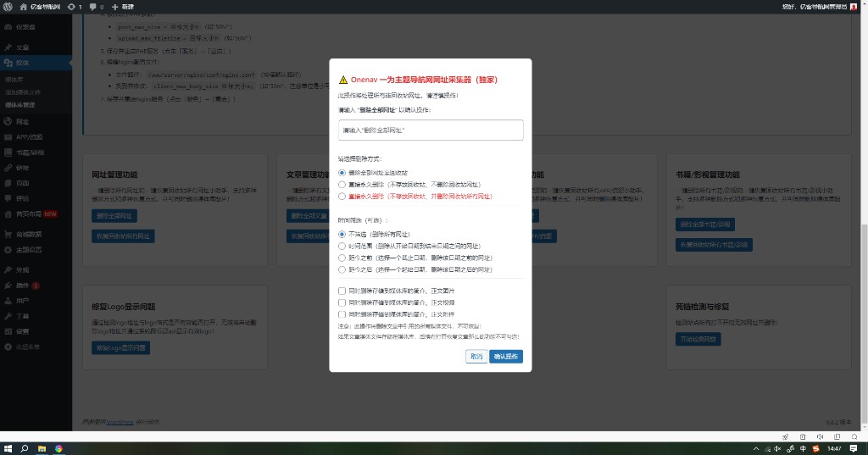868x455 pixels.
Task: Open the 页面 pages icon in sidebar
Action: 8,183
